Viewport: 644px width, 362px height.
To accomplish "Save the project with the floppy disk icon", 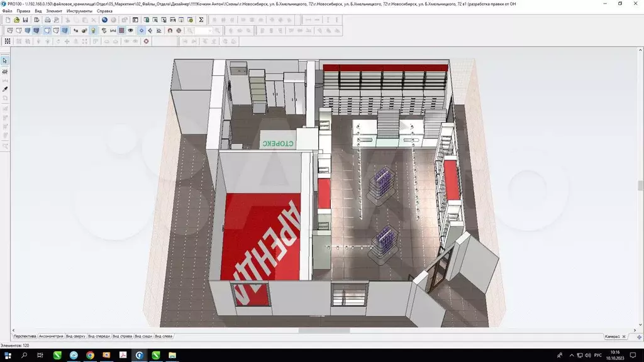I will (x=25, y=19).
